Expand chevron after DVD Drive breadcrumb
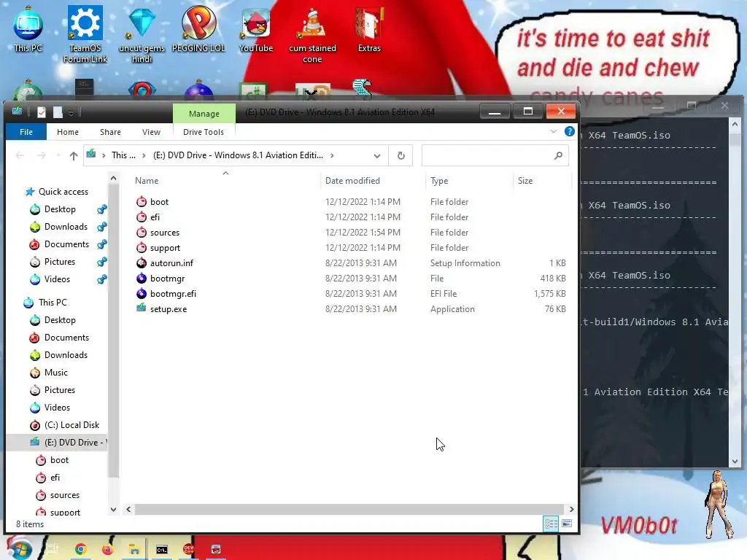Viewport: 747px width, 560px height. [332, 155]
